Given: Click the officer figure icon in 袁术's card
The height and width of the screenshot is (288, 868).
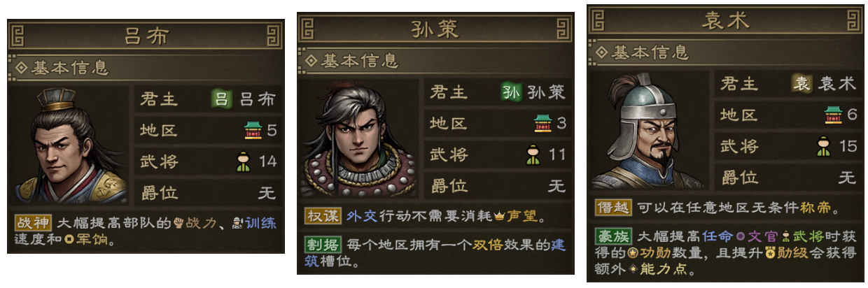Looking at the screenshot, I should coord(824,146).
